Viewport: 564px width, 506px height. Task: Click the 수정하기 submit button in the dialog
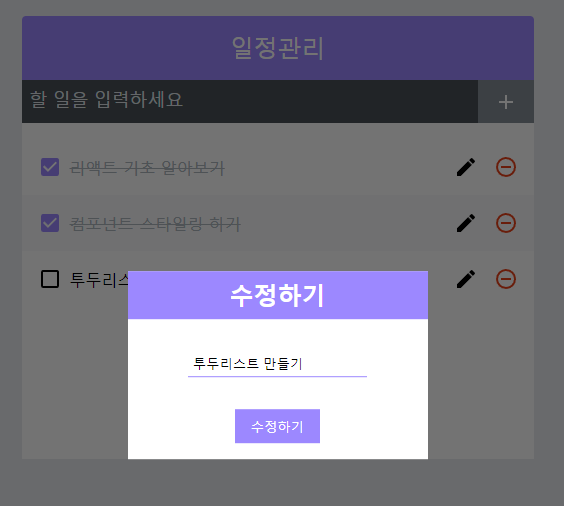click(x=277, y=426)
